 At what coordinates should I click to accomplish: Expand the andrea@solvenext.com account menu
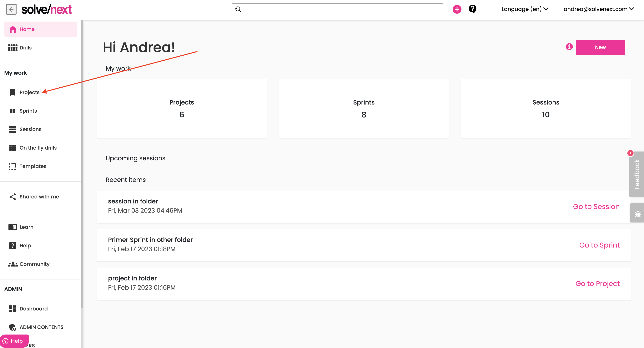pyautogui.click(x=598, y=9)
